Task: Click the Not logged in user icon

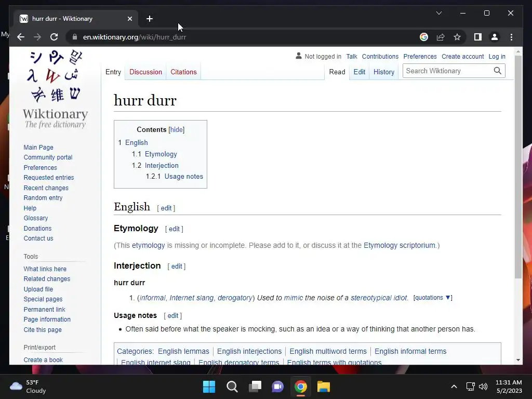Action: [299, 56]
